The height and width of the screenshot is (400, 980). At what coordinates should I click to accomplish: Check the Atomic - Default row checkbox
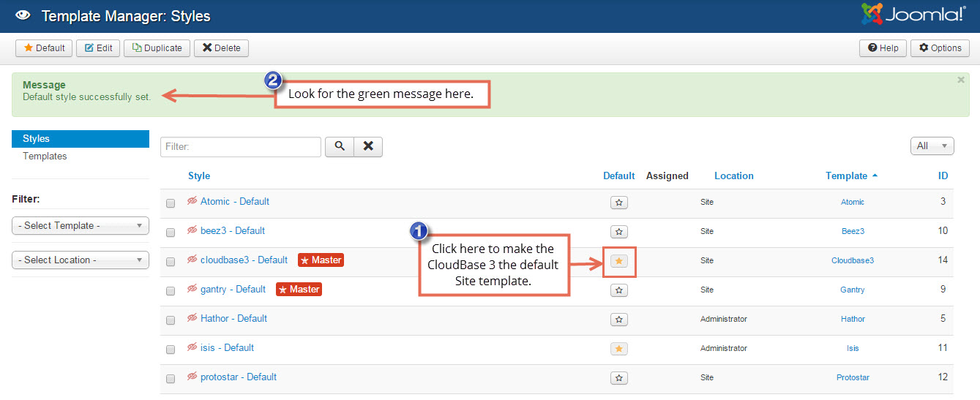(x=171, y=203)
